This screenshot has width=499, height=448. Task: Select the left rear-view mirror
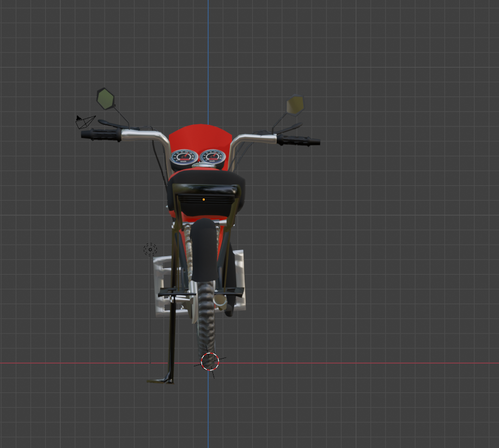click(x=106, y=98)
